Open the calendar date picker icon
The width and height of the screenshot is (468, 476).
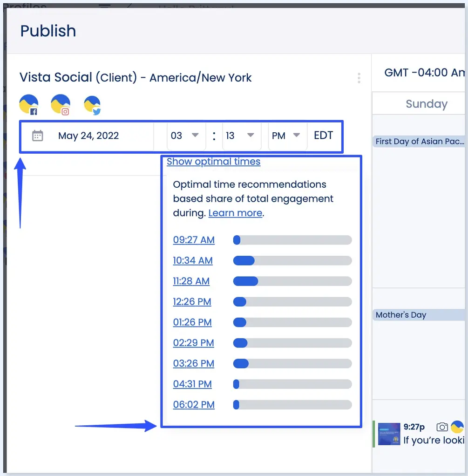click(x=37, y=136)
